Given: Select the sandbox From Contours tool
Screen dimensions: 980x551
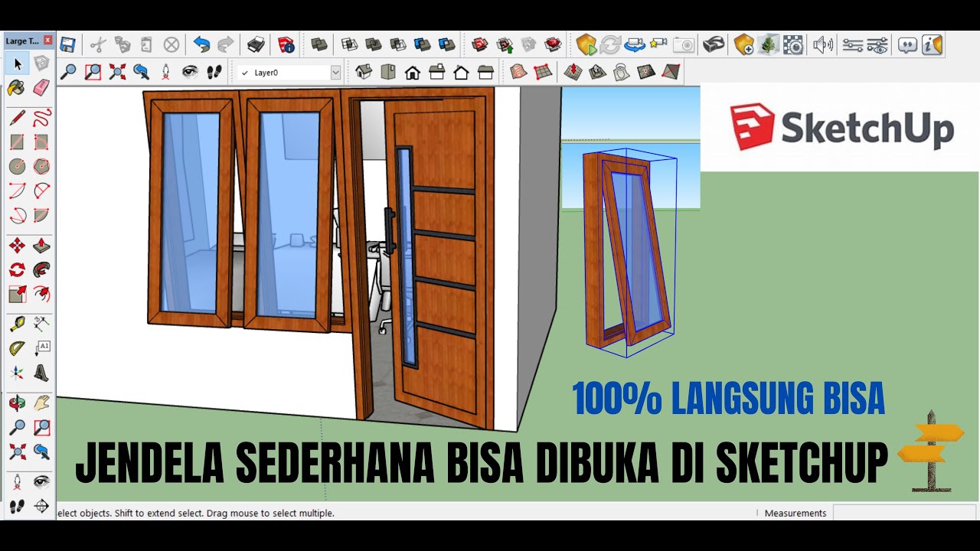Looking at the screenshot, I should coord(518,72).
